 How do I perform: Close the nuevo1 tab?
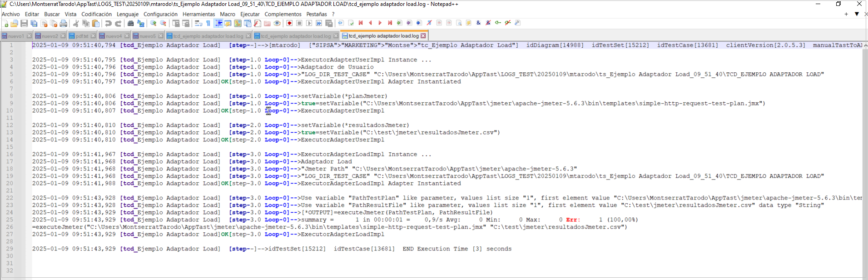pyautogui.click(x=29, y=36)
